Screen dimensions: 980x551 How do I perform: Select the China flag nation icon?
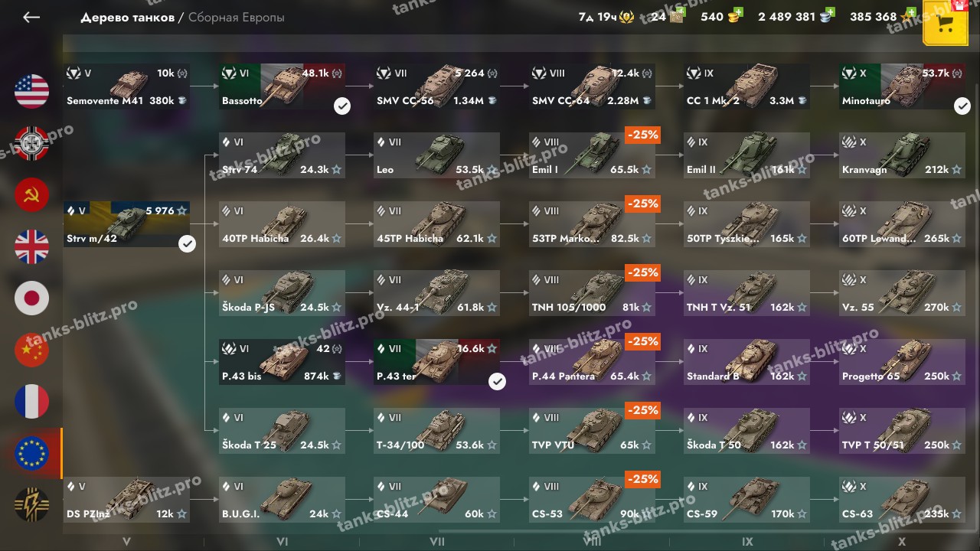(31, 350)
